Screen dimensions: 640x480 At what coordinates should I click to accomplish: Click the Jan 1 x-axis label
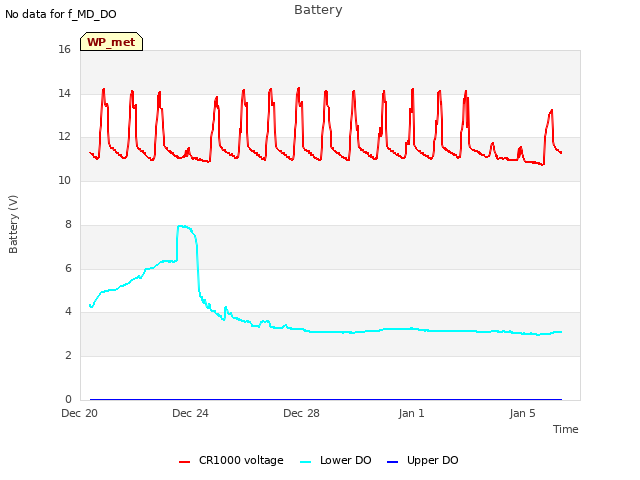tap(411, 413)
